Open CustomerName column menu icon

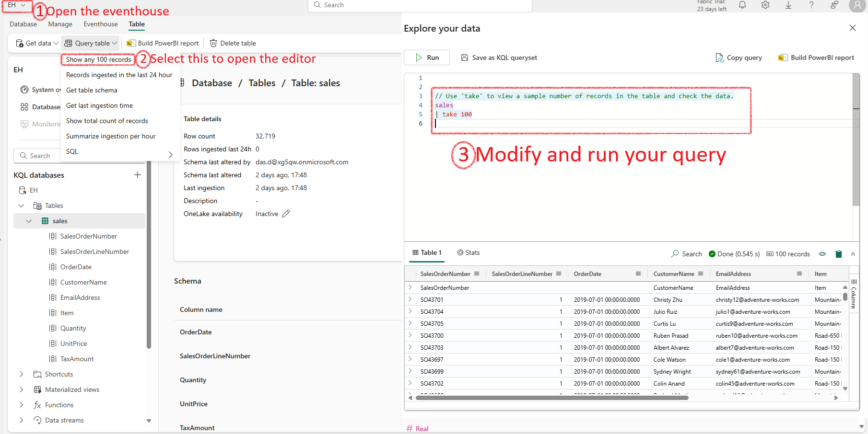[701, 274]
